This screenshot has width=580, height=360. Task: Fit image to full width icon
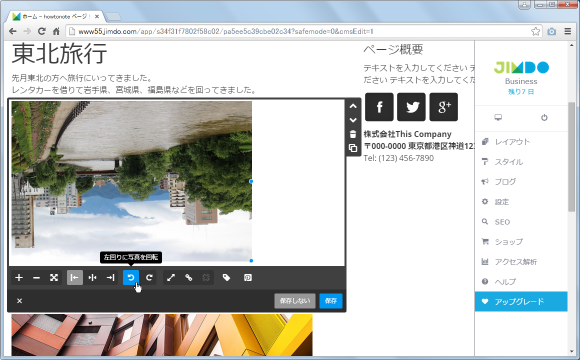54,277
